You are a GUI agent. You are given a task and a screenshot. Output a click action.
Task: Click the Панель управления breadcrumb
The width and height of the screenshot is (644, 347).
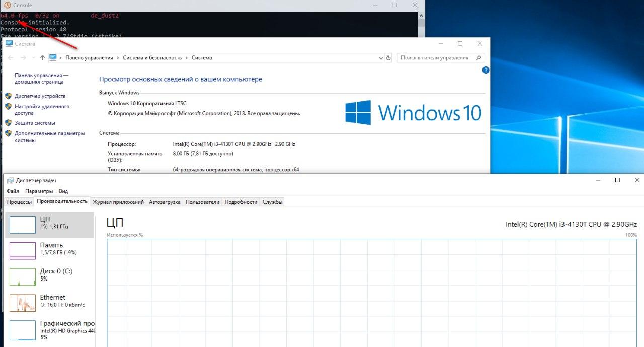pyautogui.click(x=89, y=58)
